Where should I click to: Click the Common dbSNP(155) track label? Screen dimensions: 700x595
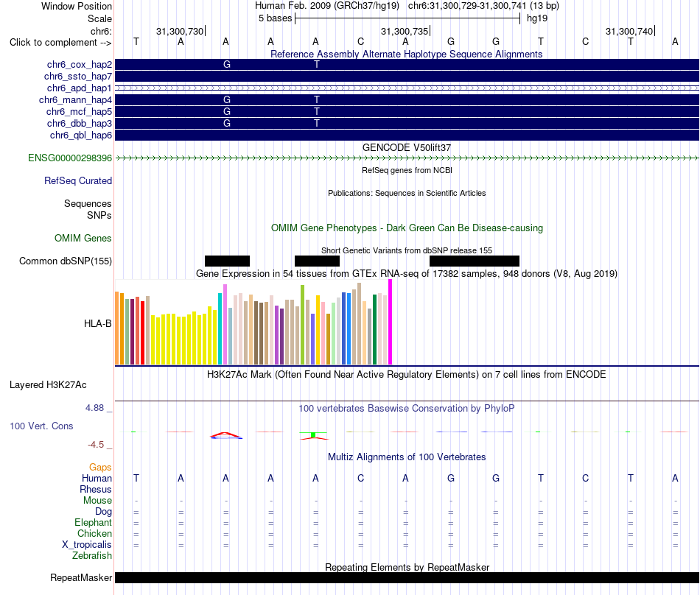point(66,261)
